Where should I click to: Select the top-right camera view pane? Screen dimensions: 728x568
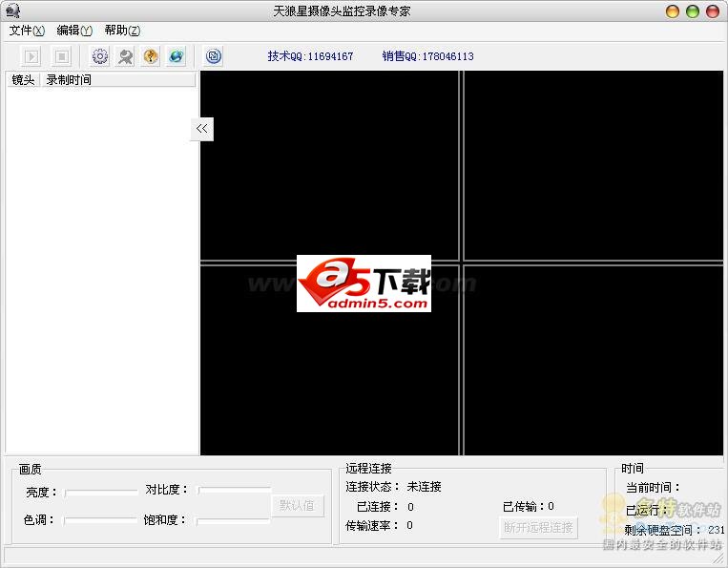593,165
